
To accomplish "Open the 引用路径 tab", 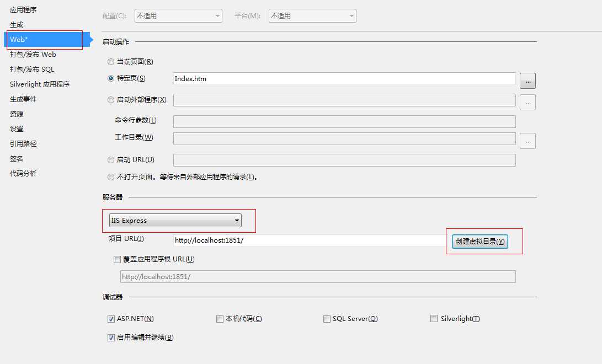I will click(23, 143).
